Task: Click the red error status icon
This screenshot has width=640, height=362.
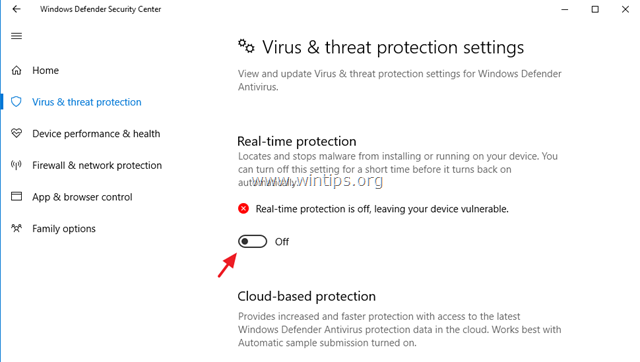Action: coord(243,209)
